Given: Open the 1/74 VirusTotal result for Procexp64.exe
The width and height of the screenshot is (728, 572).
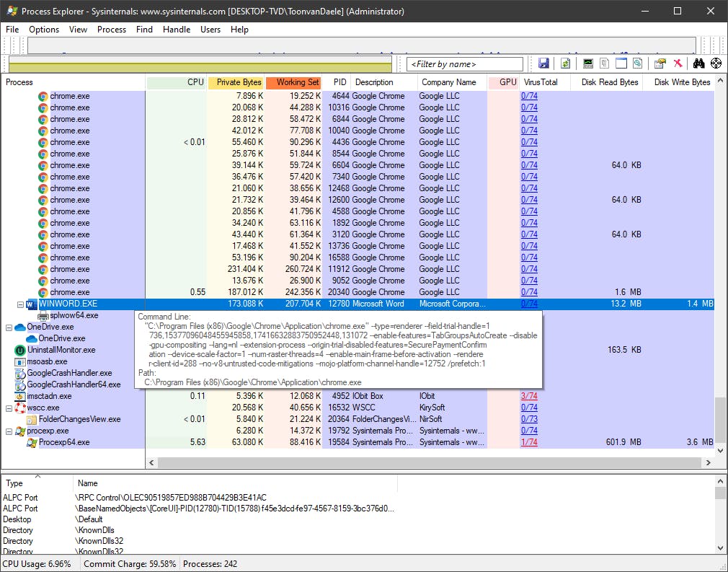Looking at the screenshot, I should tap(529, 442).
